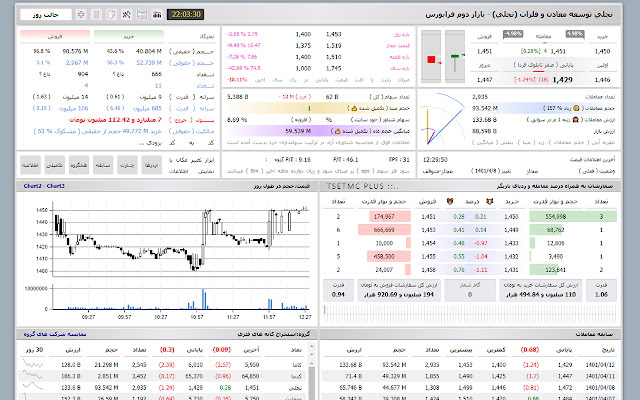Click the panel layout icon in toolbar
640x400 pixels.
(142, 15)
